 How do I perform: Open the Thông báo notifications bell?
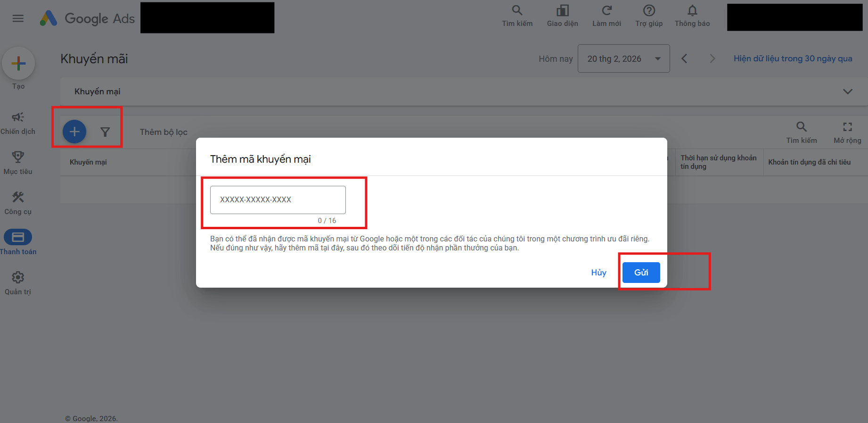pyautogui.click(x=692, y=16)
